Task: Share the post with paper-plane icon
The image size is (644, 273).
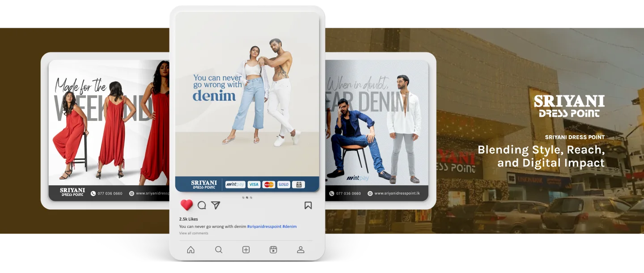Action: (216, 205)
